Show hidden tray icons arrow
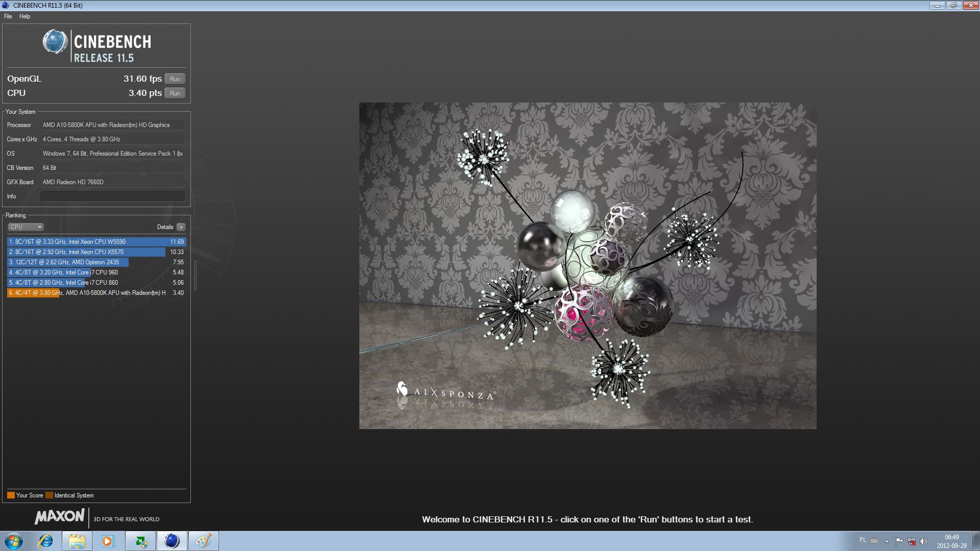 pos(887,541)
